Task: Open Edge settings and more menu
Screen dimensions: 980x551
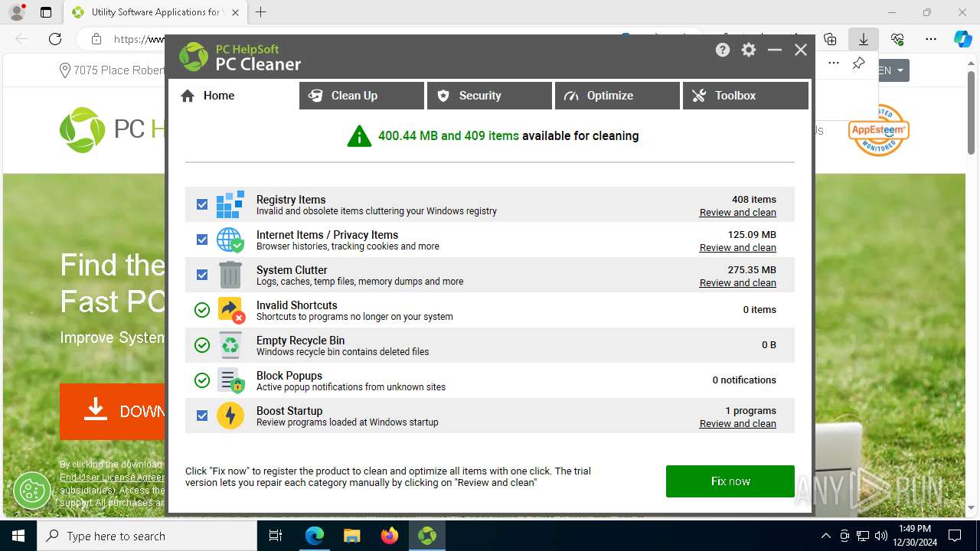Action: (x=931, y=39)
